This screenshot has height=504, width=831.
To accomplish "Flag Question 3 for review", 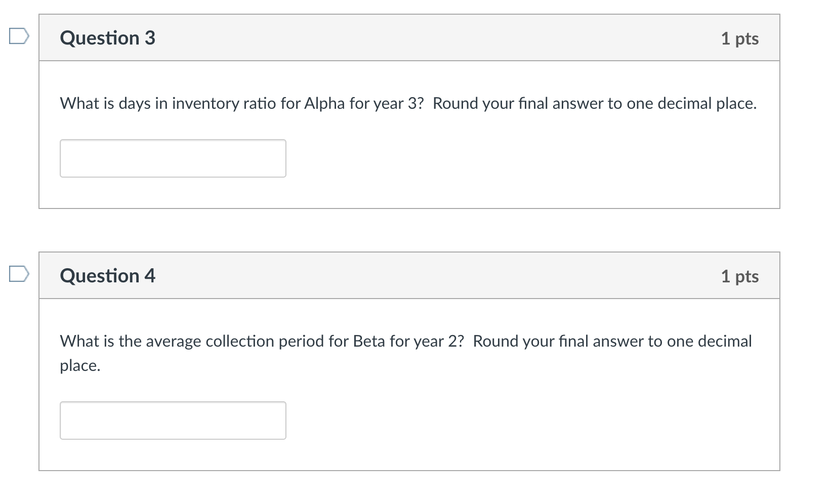I will coord(19,36).
